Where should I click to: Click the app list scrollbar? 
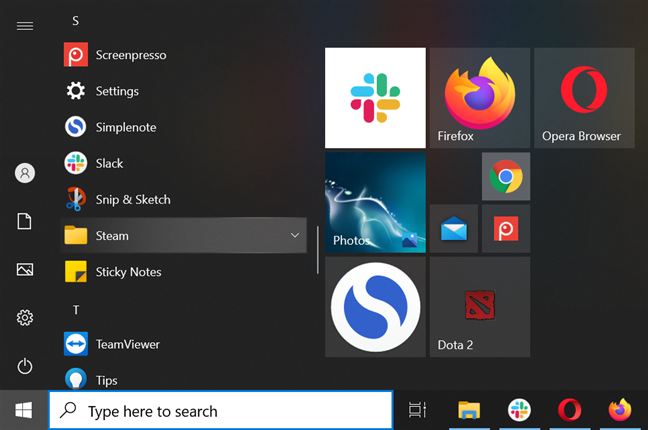click(x=317, y=250)
